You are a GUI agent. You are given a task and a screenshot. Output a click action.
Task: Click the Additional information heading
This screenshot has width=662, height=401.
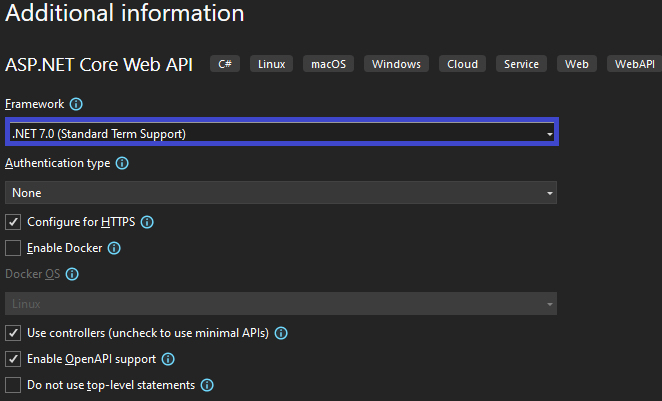[125, 13]
